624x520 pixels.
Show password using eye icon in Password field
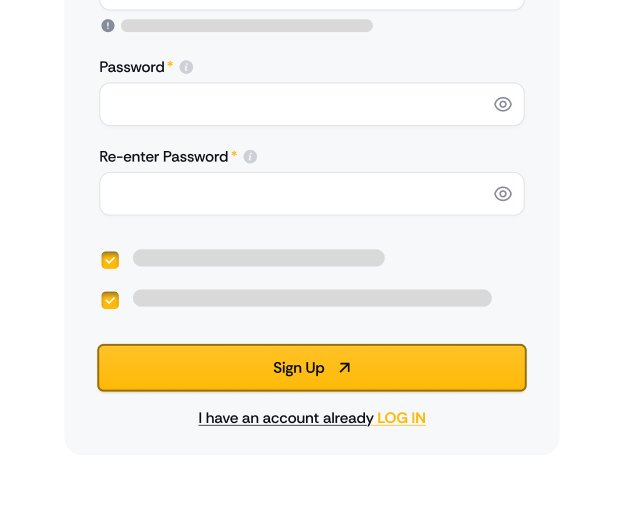click(x=503, y=104)
